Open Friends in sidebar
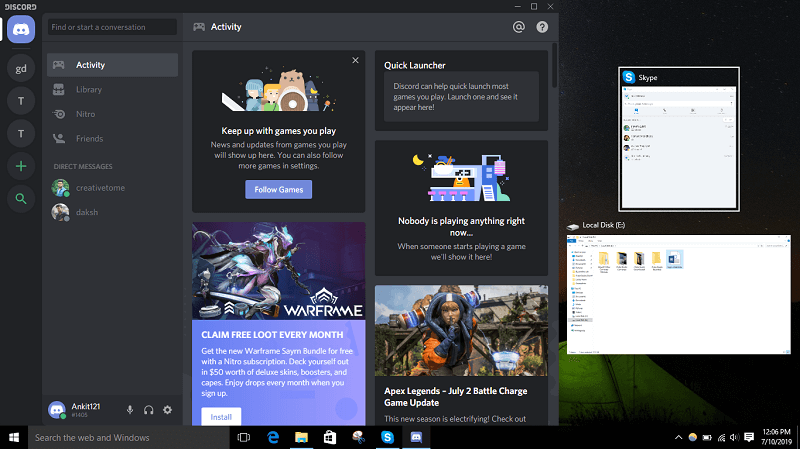 tap(112, 138)
